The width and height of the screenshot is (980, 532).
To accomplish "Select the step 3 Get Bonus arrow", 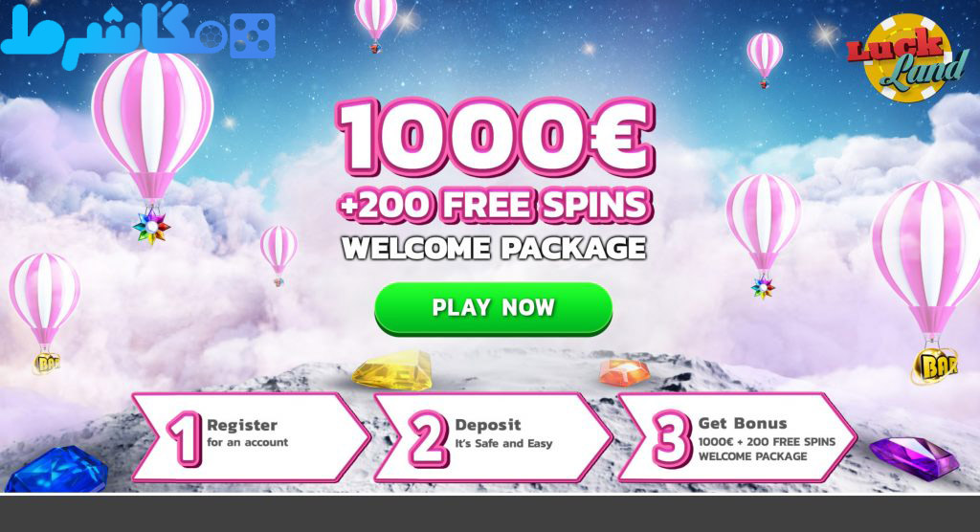I will (736, 437).
